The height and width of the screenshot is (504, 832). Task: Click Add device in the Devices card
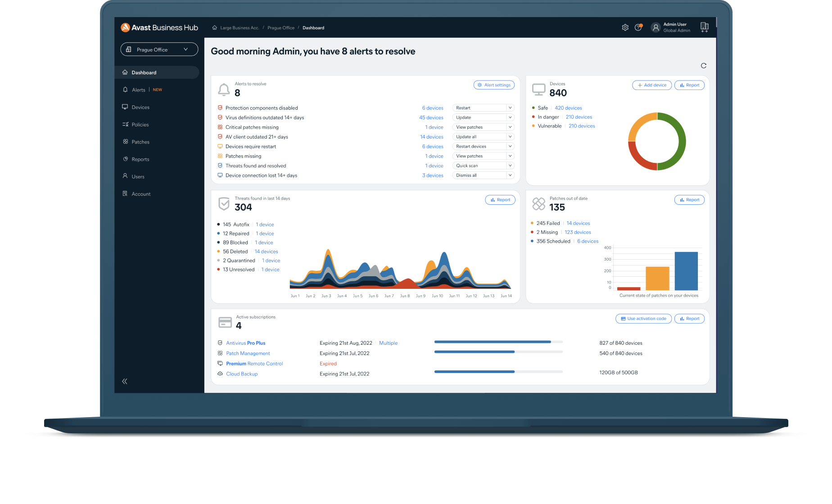(651, 85)
